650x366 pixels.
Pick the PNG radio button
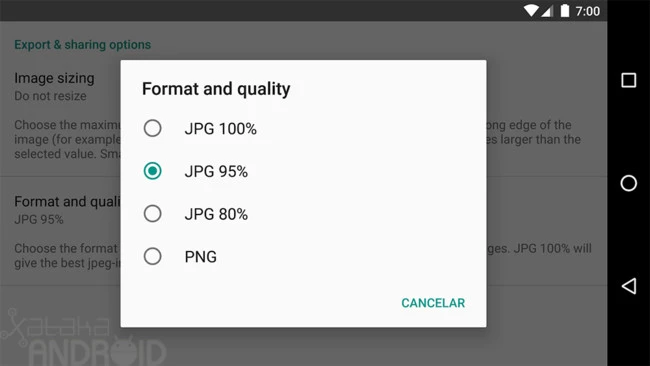point(153,256)
